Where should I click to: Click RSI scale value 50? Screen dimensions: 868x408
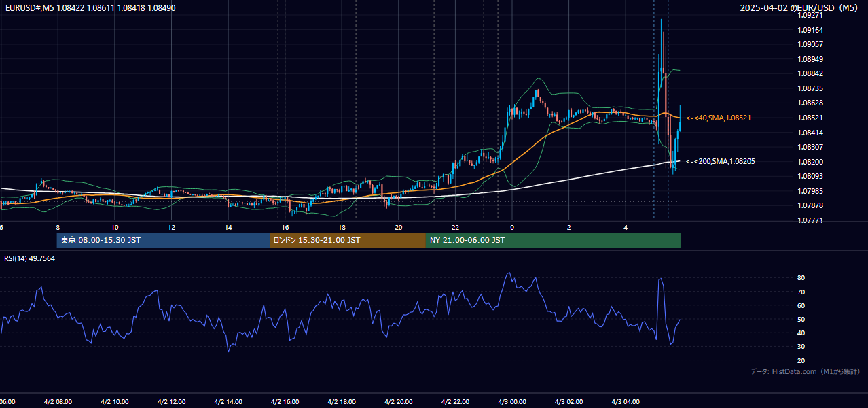pos(801,320)
